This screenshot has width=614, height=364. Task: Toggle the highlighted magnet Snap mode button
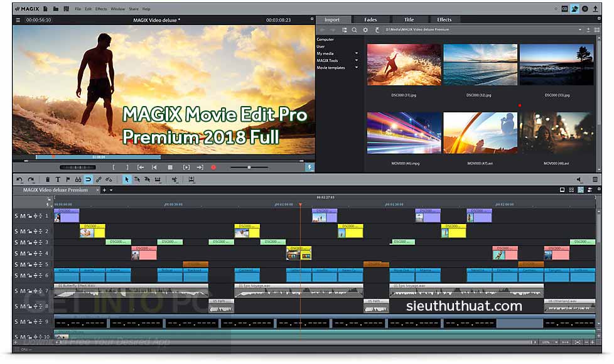(x=89, y=179)
